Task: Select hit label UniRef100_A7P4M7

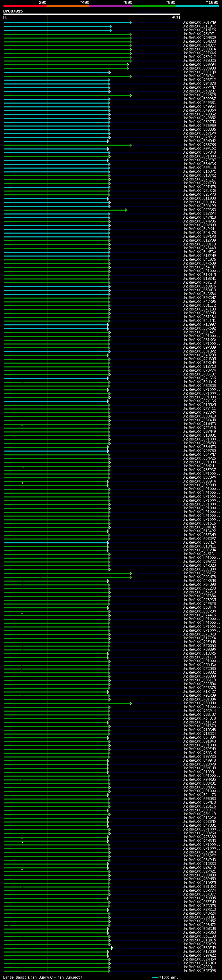Action: (199, 88)
